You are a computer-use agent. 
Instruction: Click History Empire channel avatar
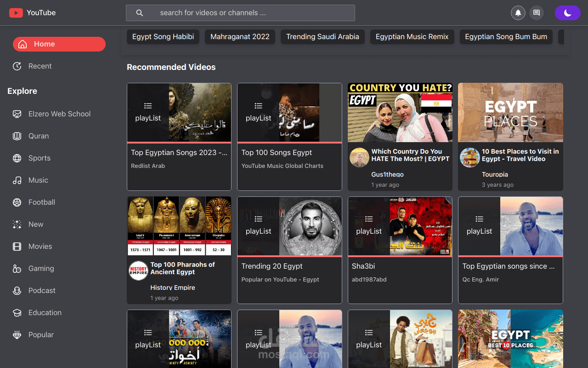(138, 270)
